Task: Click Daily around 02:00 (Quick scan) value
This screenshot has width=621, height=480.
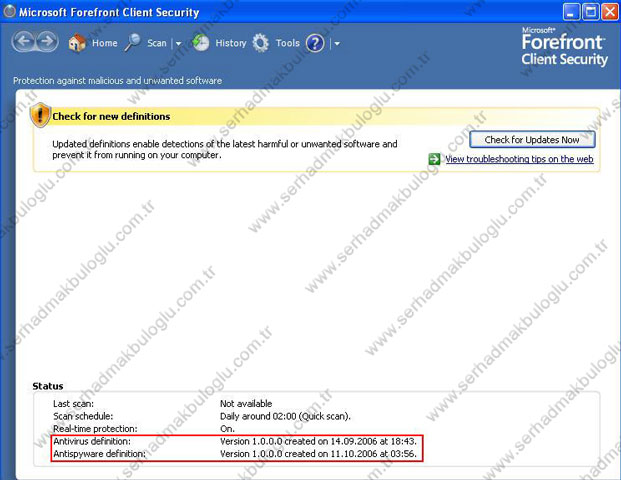Action: point(285,417)
